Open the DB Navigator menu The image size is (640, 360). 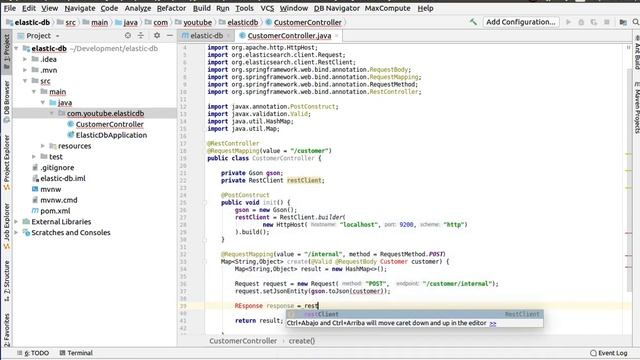coord(336,8)
